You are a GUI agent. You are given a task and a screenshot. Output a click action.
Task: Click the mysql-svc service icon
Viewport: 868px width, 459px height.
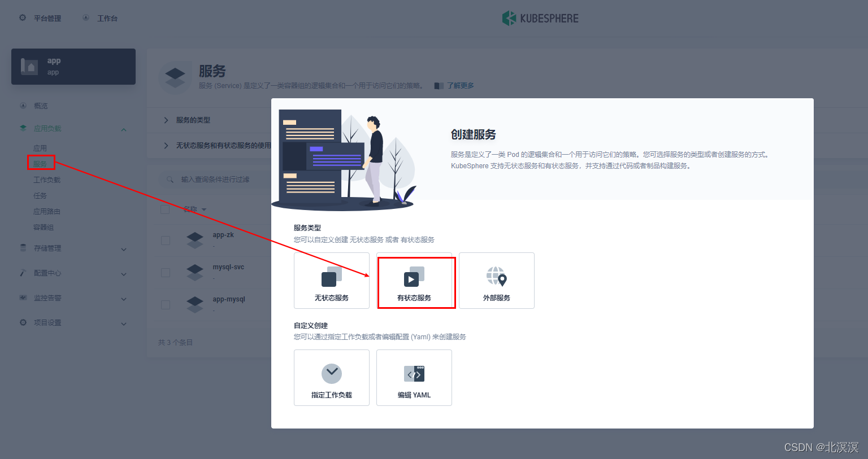coord(195,272)
